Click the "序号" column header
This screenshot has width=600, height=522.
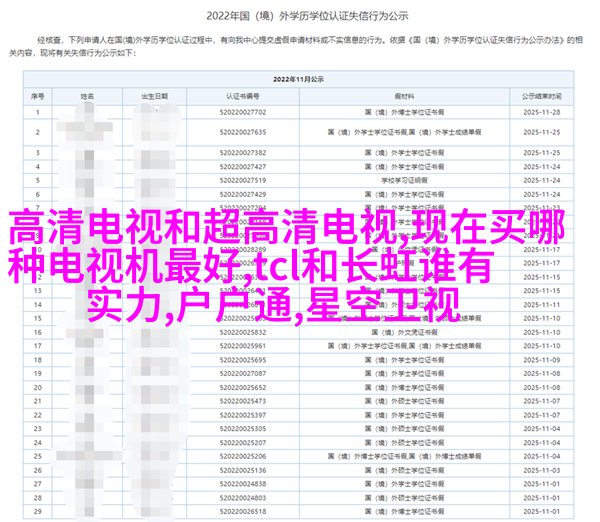[x=38, y=96]
